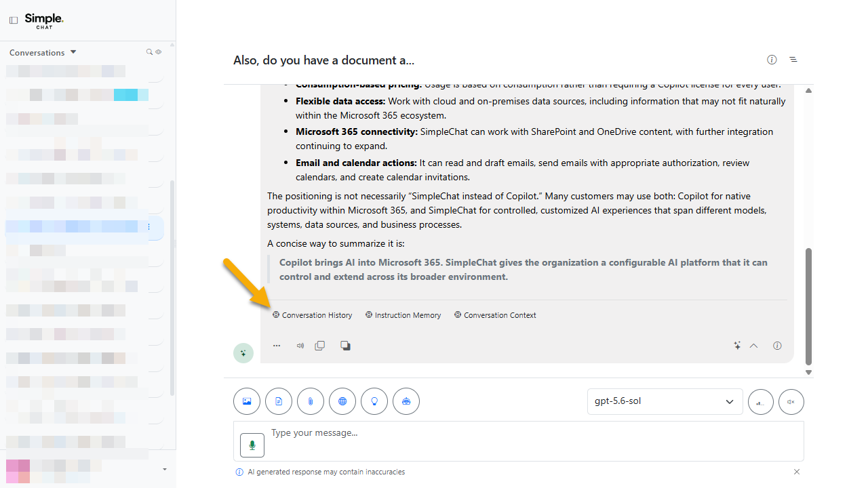Click the chat scrollbar down arrow

(808, 372)
